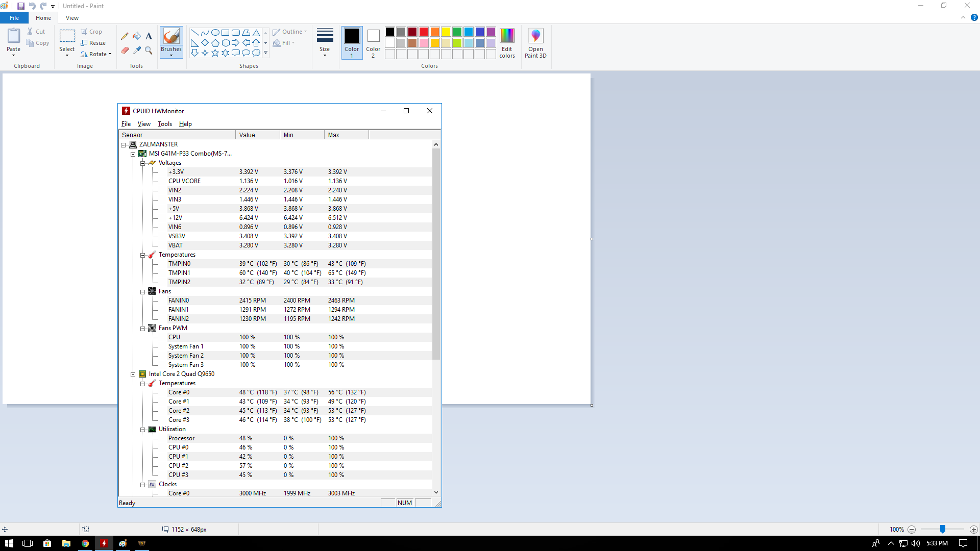The image size is (980, 551).
Task: Select the Eraser tool
Action: point(125,50)
